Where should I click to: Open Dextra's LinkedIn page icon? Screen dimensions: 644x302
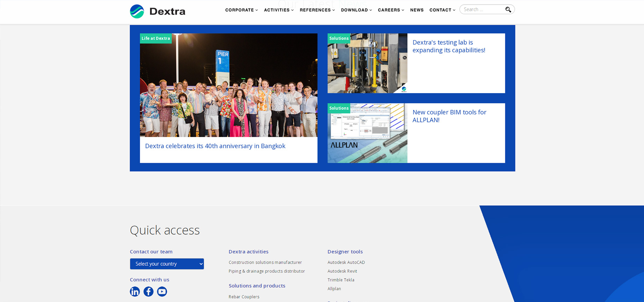tap(135, 292)
